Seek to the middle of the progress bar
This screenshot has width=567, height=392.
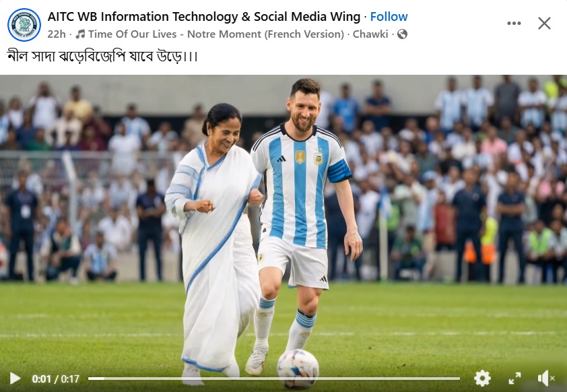(x=274, y=379)
